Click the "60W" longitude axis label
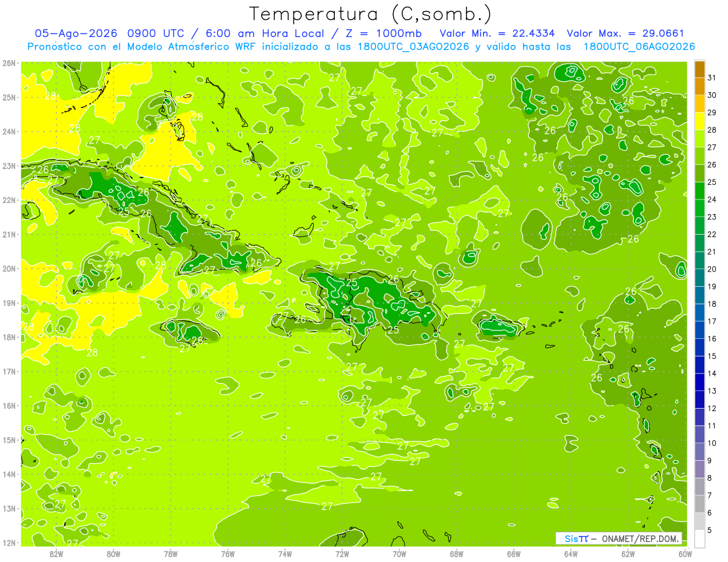Viewport: 728px width, 562px height. 686,554
